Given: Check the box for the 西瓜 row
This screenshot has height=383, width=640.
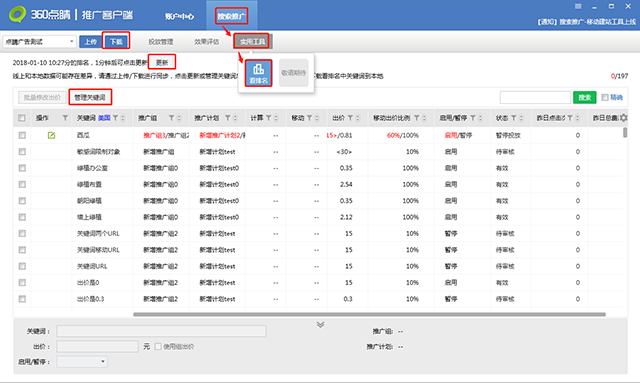Looking at the screenshot, I should tap(22, 135).
